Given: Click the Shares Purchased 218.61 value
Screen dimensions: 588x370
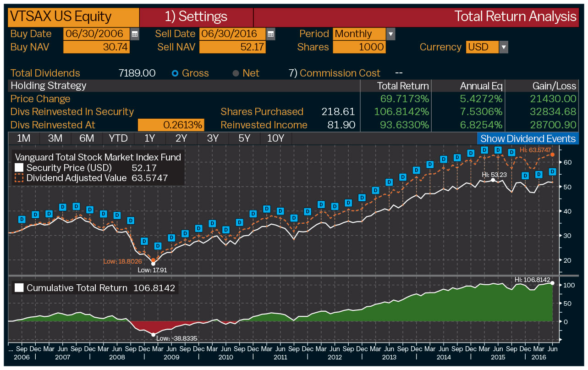Looking at the screenshot, I should click(339, 112).
